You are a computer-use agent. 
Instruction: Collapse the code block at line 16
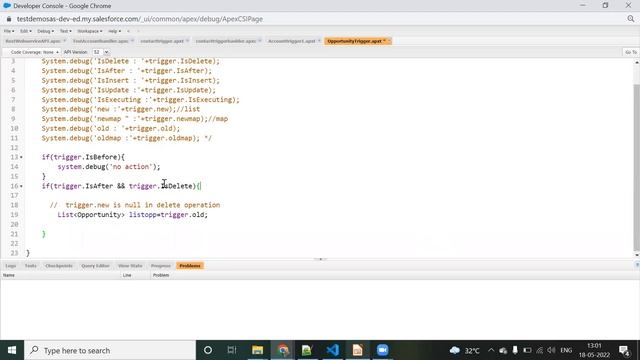tap(21, 186)
